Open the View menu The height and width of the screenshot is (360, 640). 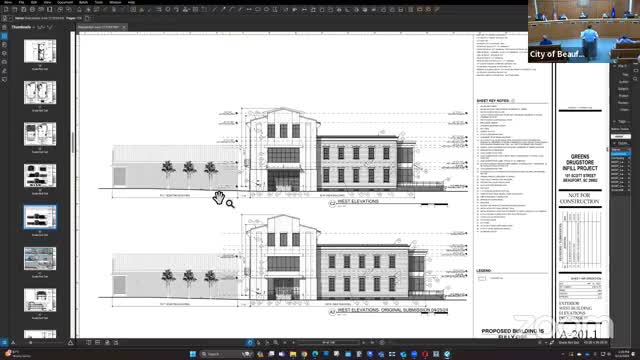click(x=47, y=2)
